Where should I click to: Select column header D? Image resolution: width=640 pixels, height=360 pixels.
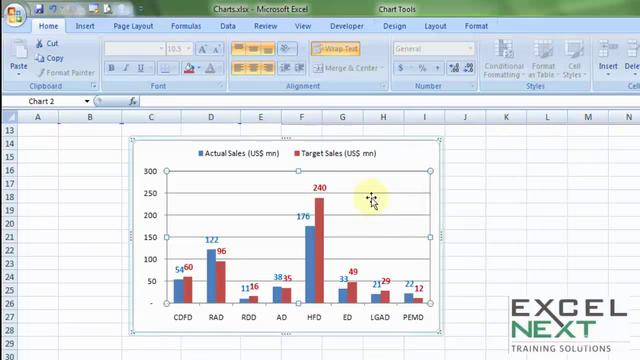[x=211, y=117]
